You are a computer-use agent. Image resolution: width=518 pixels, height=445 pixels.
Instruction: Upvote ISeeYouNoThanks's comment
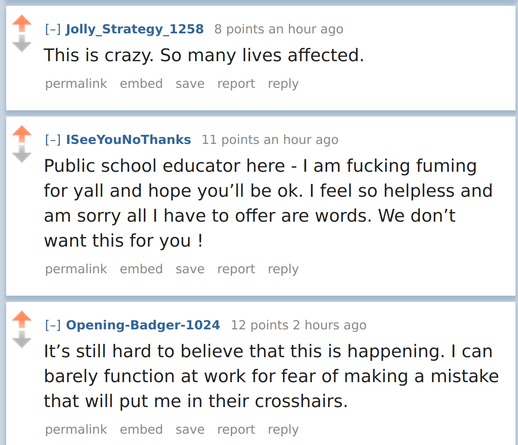click(x=22, y=134)
